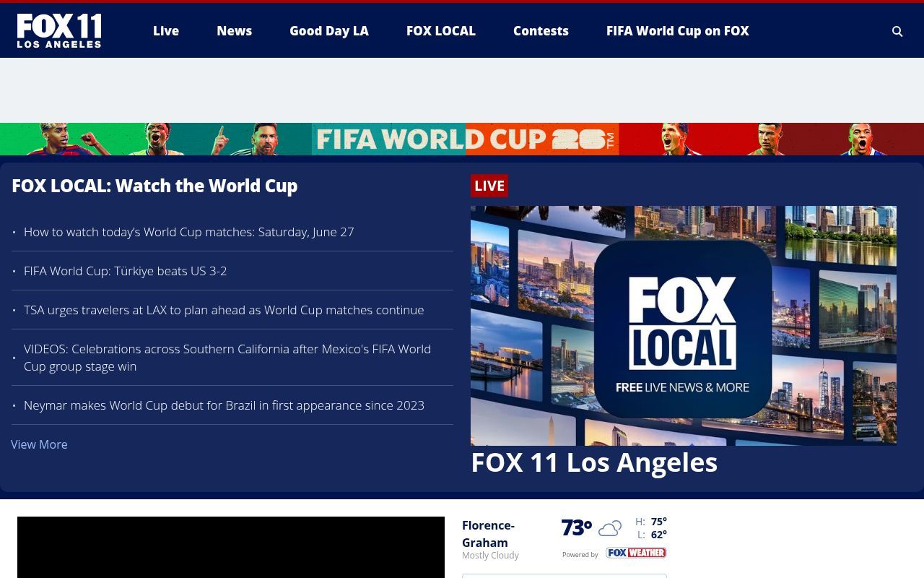Select Good Day LA in navigation
This screenshot has height=578, width=924.
pyautogui.click(x=329, y=31)
